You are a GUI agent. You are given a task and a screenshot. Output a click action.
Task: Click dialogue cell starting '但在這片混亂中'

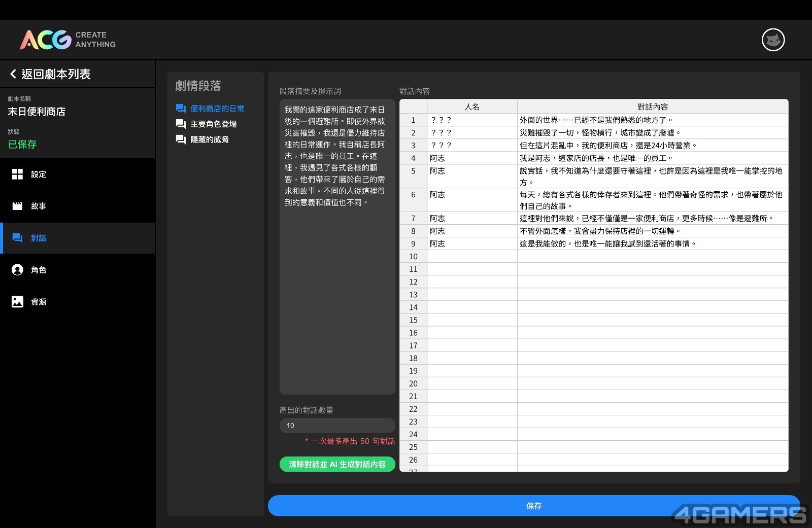point(653,146)
